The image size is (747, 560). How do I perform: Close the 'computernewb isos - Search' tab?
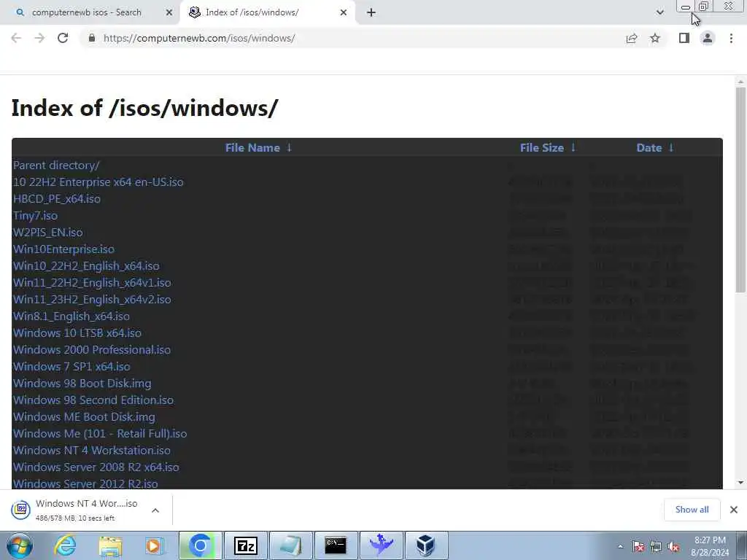point(169,13)
